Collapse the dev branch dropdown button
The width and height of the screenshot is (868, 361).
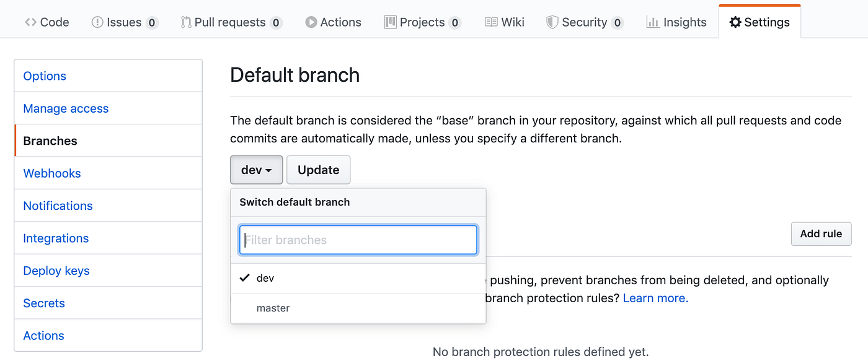[257, 170]
